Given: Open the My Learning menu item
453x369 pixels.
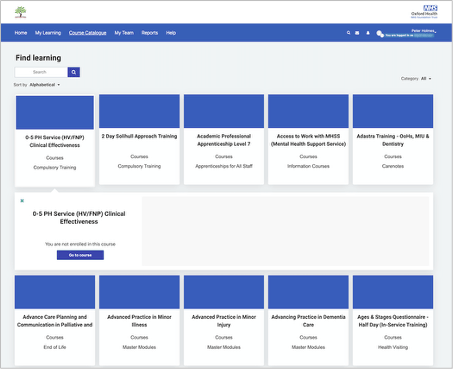Looking at the screenshot, I should [x=48, y=33].
